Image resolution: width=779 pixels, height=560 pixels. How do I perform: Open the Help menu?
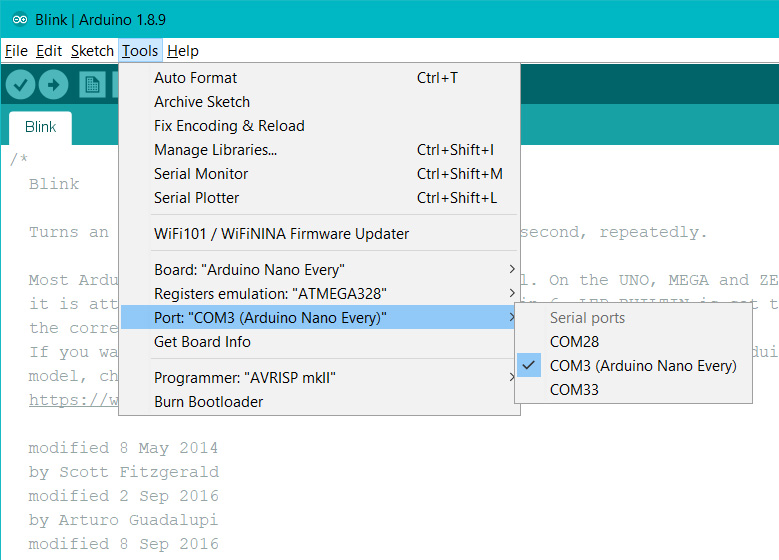pyautogui.click(x=183, y=51)
